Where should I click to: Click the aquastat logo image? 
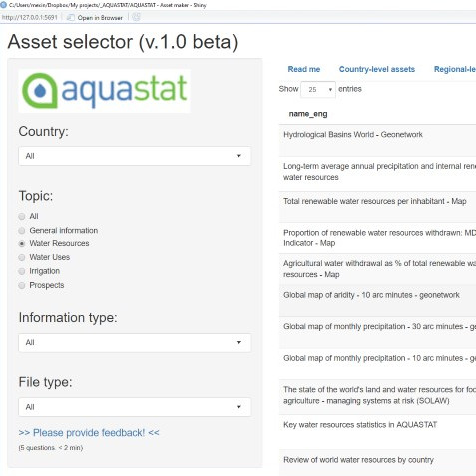pos(104,91)
